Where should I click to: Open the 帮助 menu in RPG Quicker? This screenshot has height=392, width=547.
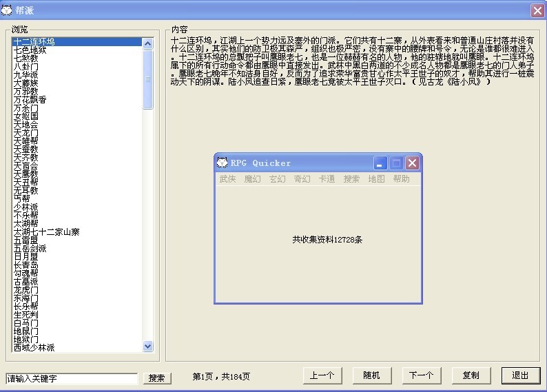pos(401,179)
